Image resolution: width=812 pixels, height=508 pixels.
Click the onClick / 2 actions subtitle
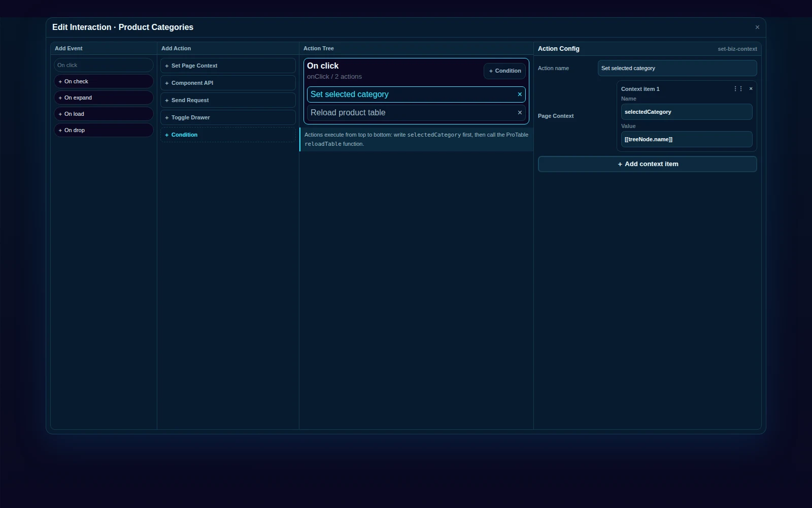[334, 77]
